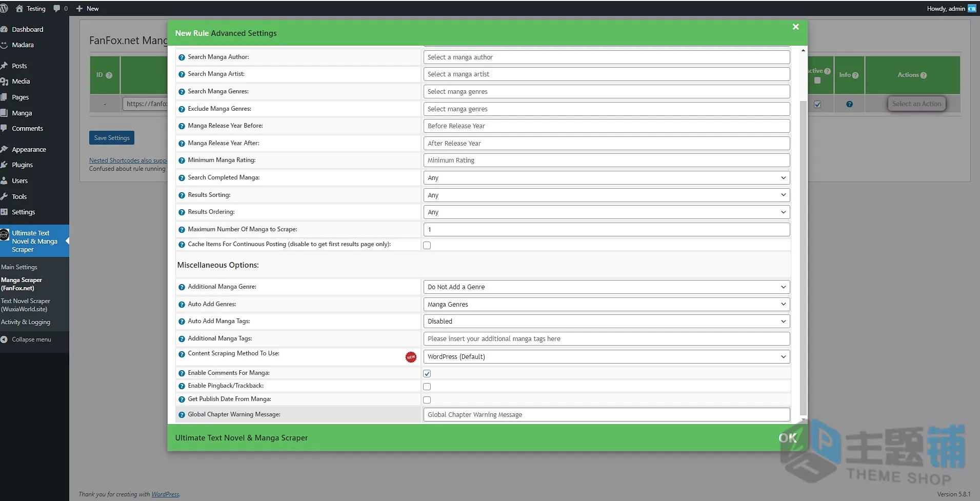This screenshot has height=501, width=980.
Task: Click help icon for Search Manga Author
Action: click(182, 57)
